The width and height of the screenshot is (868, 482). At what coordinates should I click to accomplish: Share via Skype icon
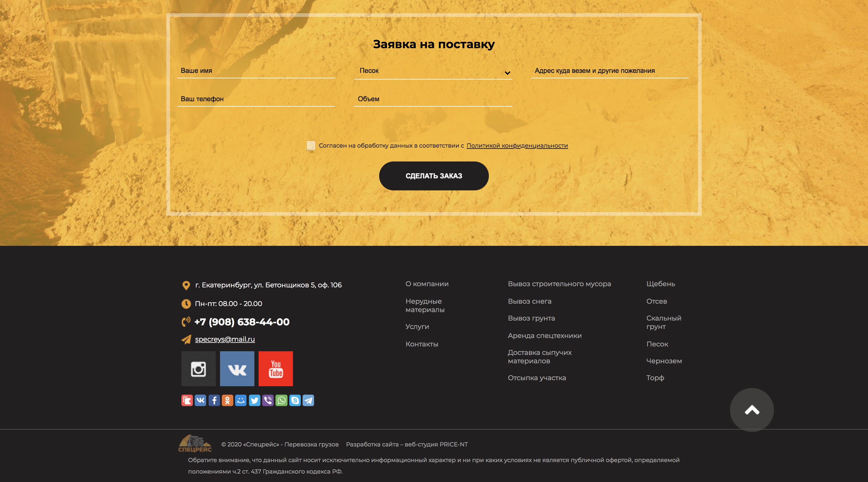pyautogui.click(x=295, y=400)
